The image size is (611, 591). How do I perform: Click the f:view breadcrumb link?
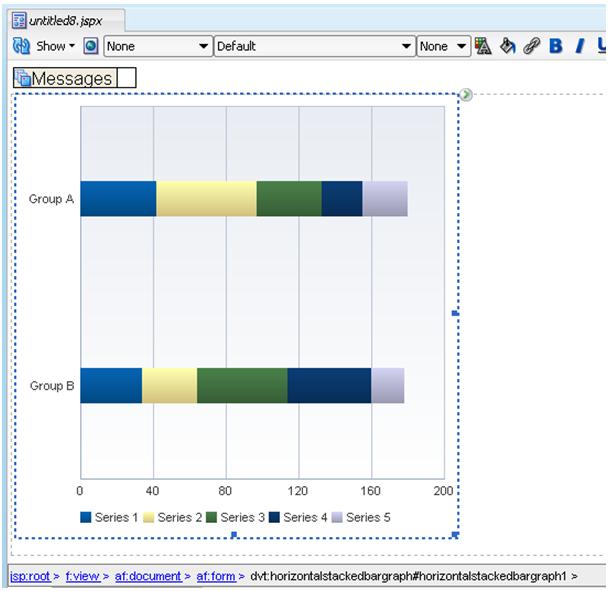(82, 576)
